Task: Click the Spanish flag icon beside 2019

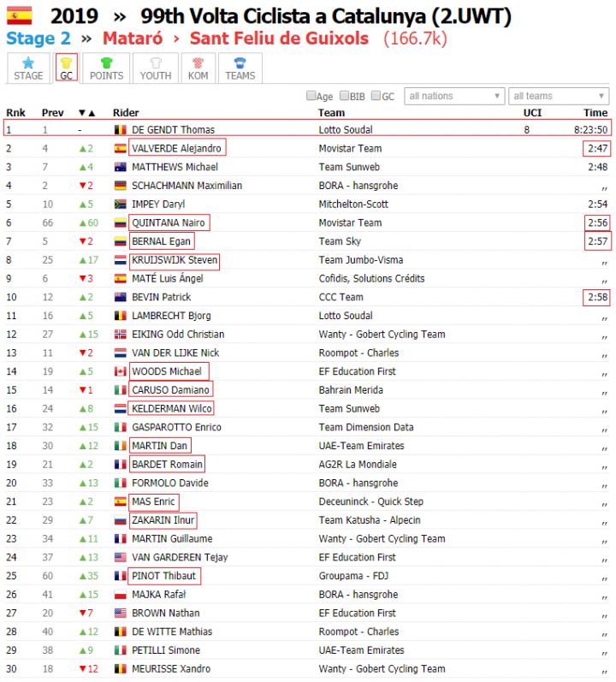Action: coord(19,15)
